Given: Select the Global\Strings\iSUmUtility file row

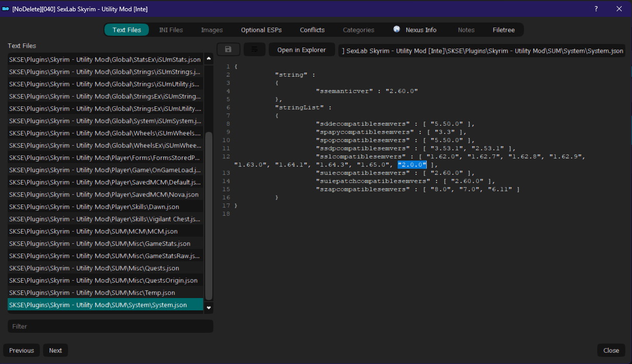Looking at the screenshot, I should (105, 84).
